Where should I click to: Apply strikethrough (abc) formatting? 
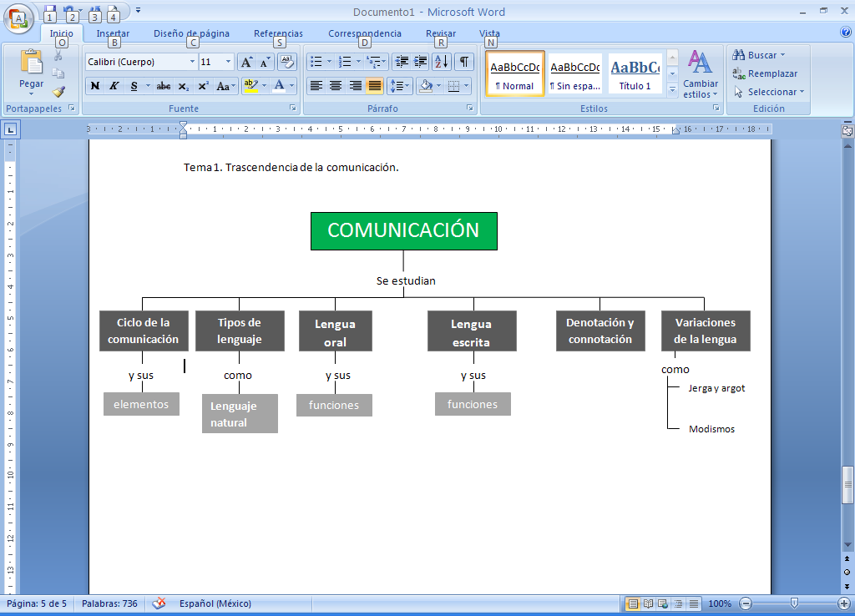(164, 86)
